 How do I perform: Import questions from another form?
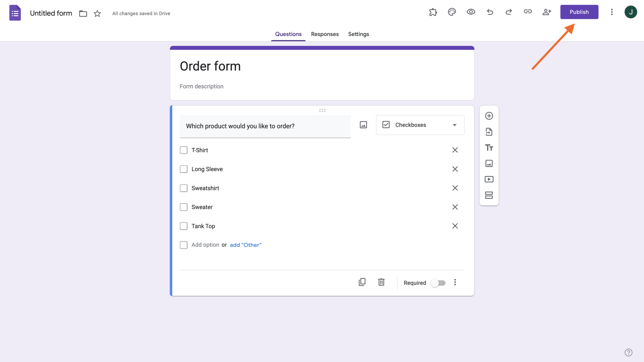[489, 132]
